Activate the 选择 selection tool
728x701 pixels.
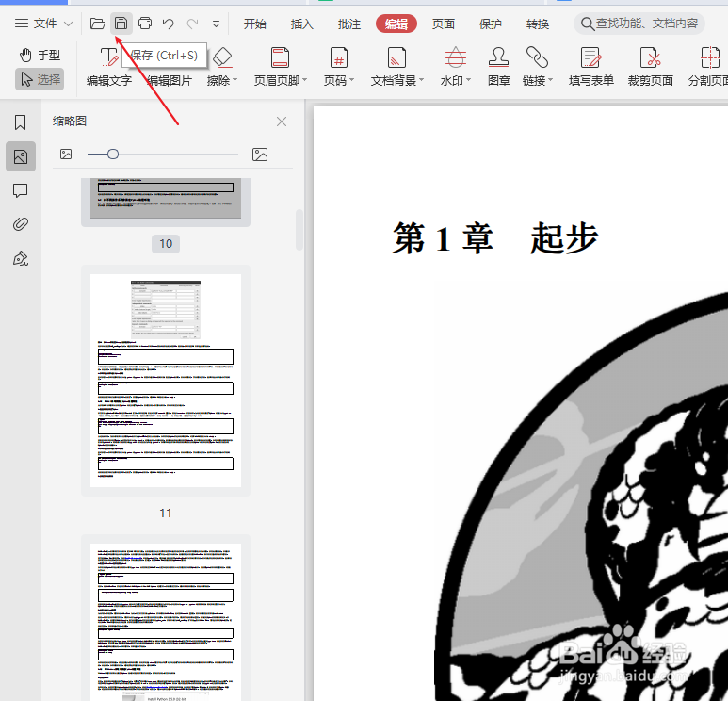coord(40,79)
